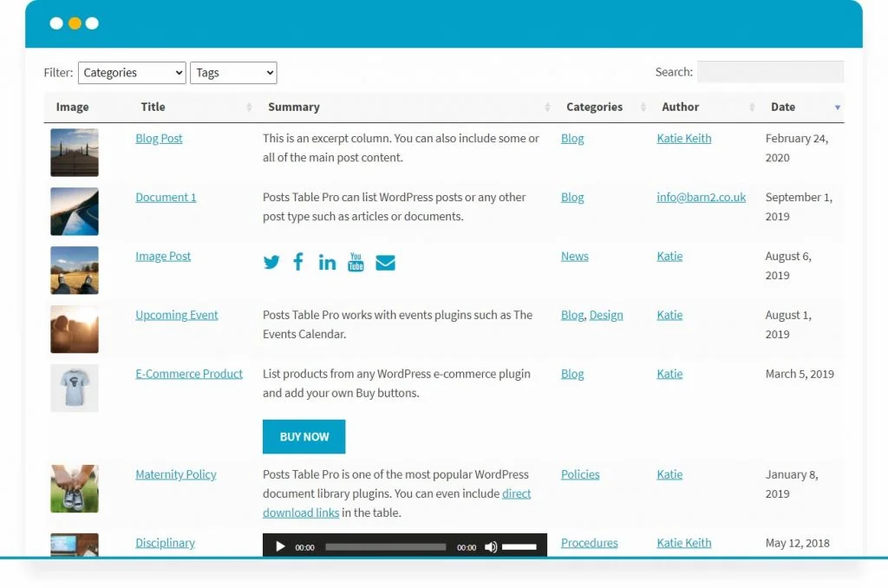Click the February 24, 2020 date cell
Viewport: 888px width, 588px height.
(797, 147)
